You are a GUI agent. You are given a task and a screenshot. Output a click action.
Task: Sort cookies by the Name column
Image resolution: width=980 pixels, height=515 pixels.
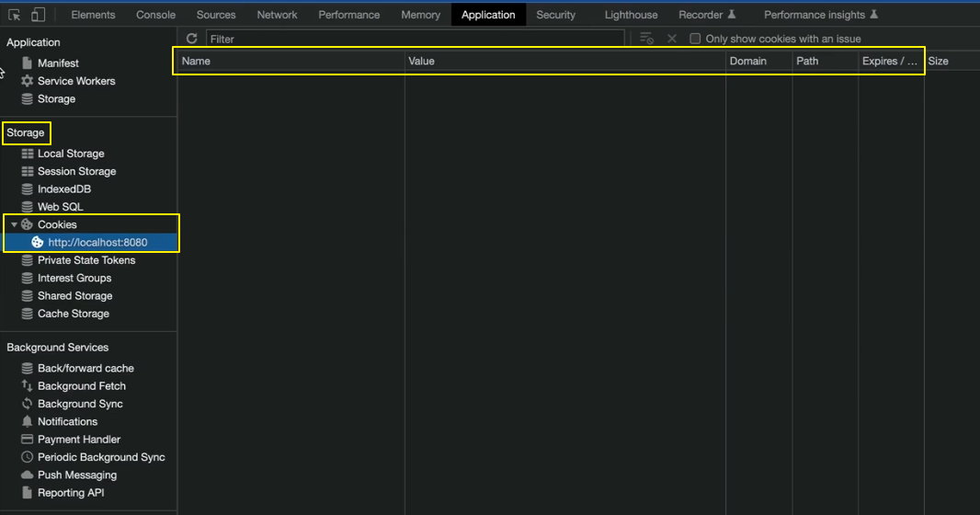pos(291,62)
